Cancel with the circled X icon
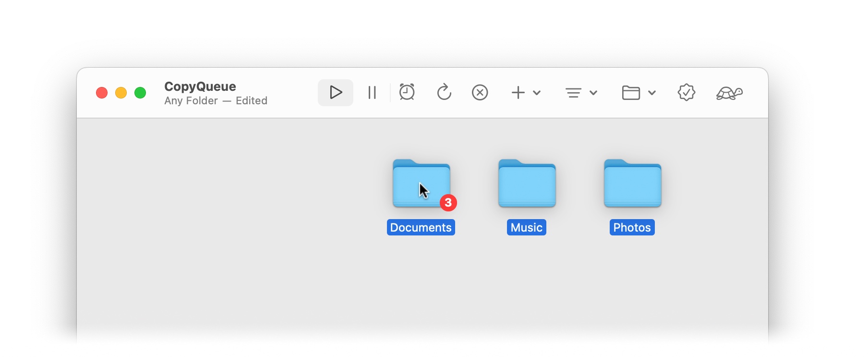Image resolution: width=868 pixels, height=357 pixels. 480,92
